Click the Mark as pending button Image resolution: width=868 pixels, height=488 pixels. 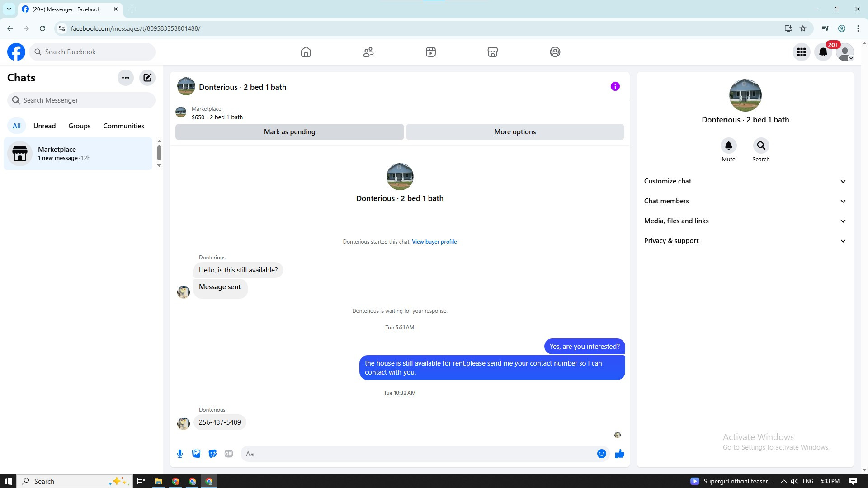[289, 132]
